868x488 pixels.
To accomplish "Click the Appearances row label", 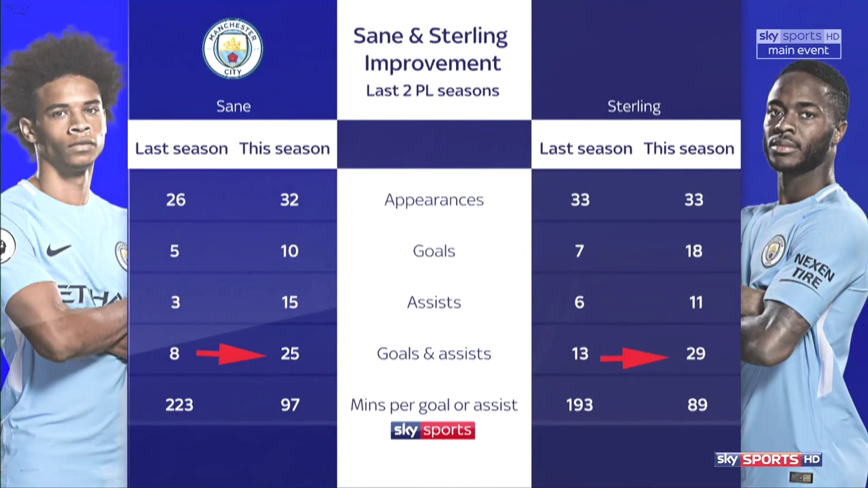I will click(434, 200).
